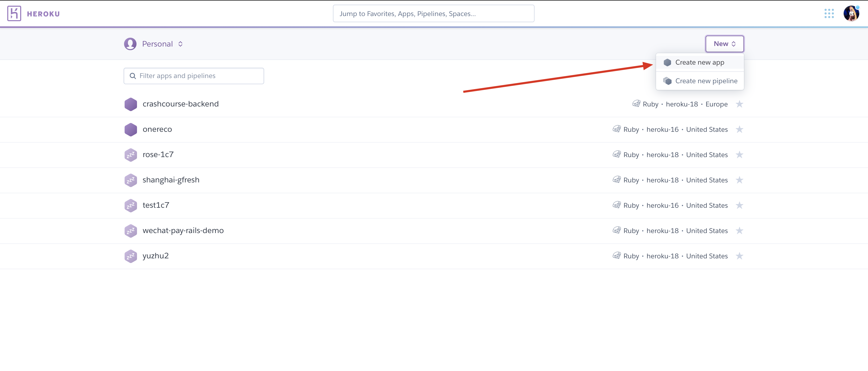Click the Ruby buildpack icon for yuzhu2
Screen dimensions: 868x371
click(616, 256)
